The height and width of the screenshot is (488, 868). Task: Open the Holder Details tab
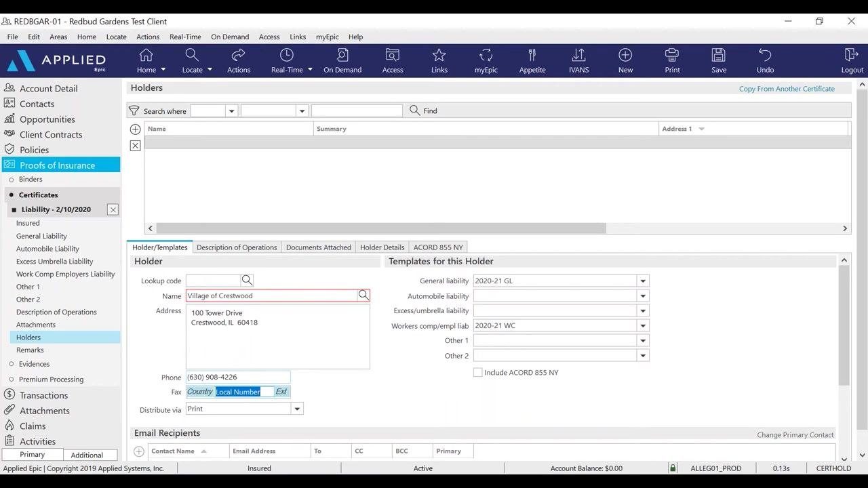tap(382, 247)
